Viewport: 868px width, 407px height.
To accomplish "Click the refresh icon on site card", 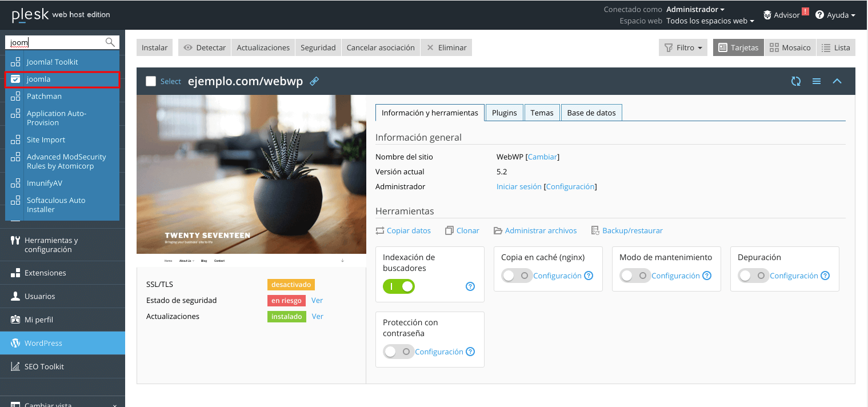I will pos(795,81).
